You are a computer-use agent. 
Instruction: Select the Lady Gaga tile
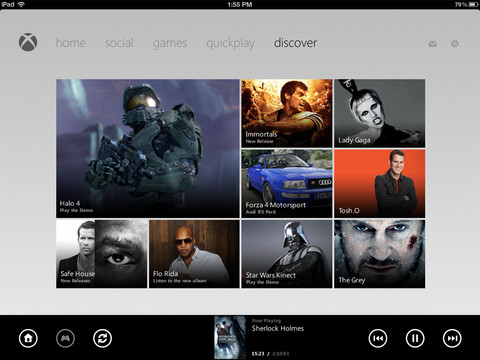(380, 113)
